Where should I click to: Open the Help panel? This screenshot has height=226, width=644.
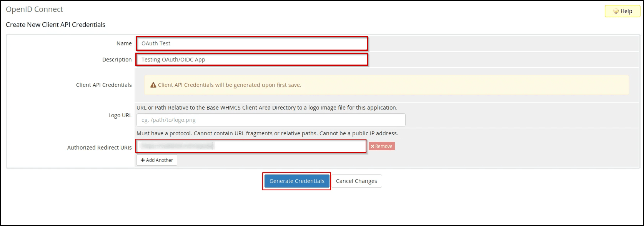622,11
